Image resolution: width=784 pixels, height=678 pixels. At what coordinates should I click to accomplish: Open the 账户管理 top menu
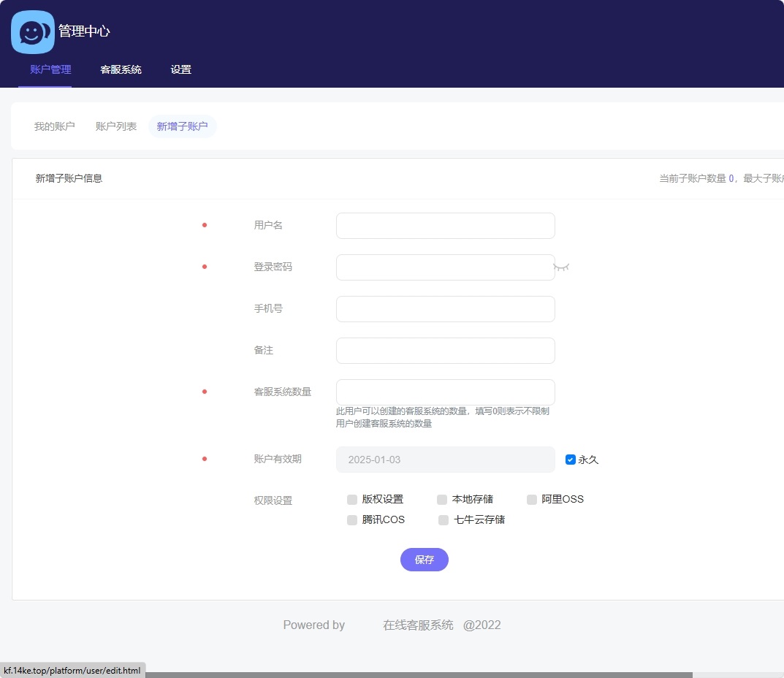click(x=50, y=69)
